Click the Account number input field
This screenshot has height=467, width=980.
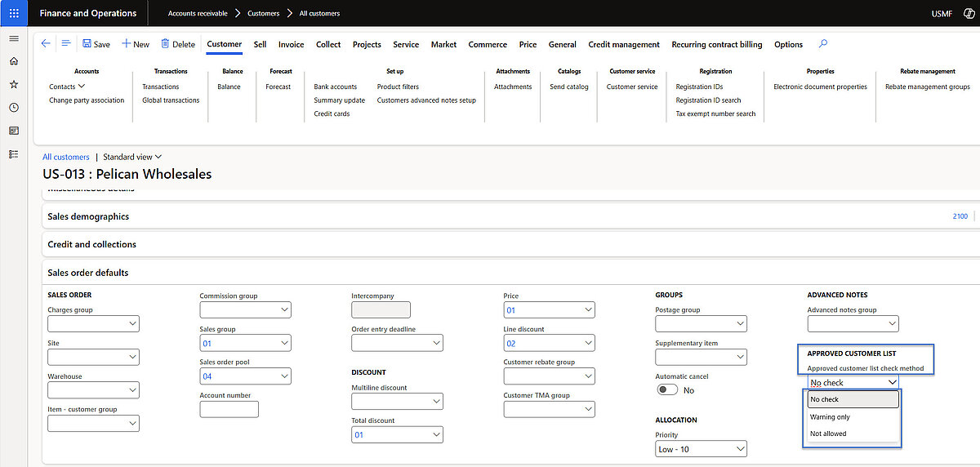229,409
